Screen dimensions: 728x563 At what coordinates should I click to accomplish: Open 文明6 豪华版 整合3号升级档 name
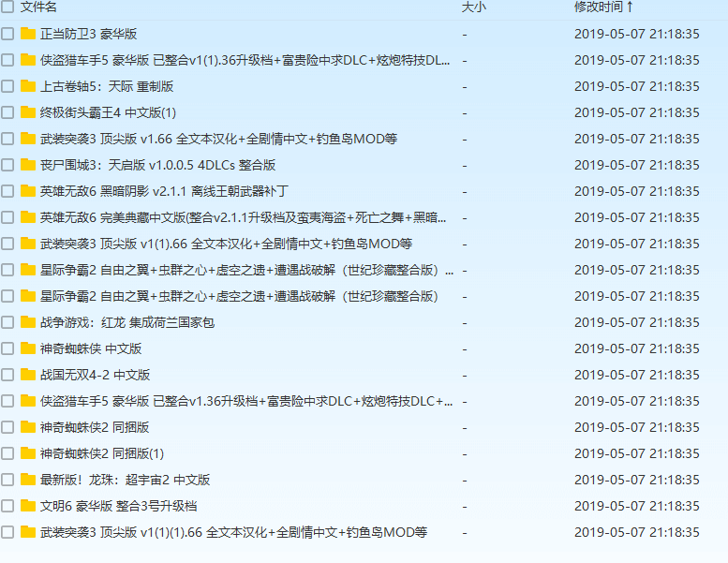(118, 506)
